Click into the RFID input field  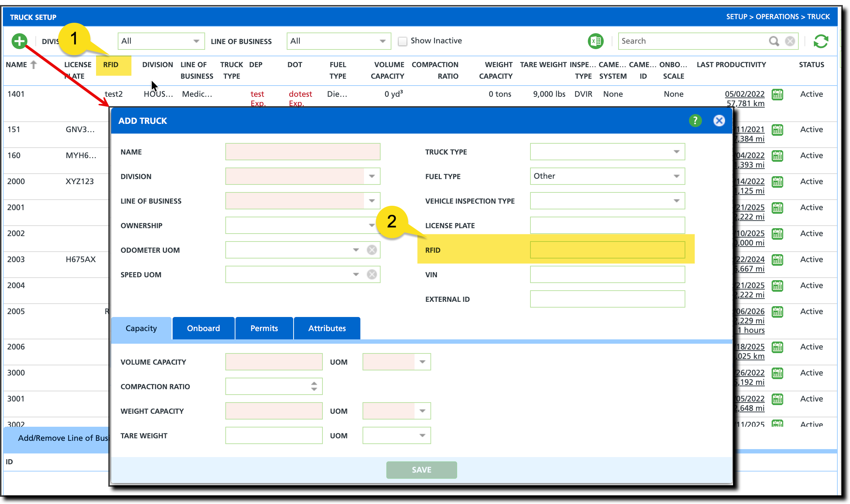(607, 250)
